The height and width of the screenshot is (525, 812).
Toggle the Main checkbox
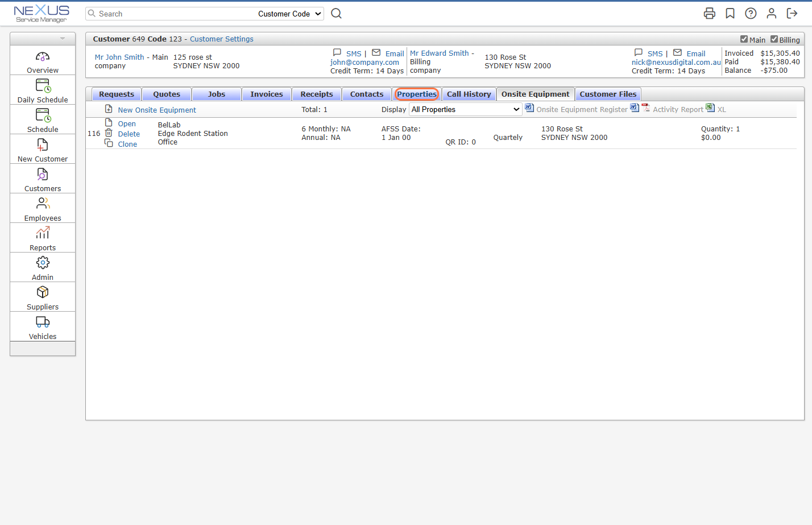pyautogui.click(x=744, y=39)
